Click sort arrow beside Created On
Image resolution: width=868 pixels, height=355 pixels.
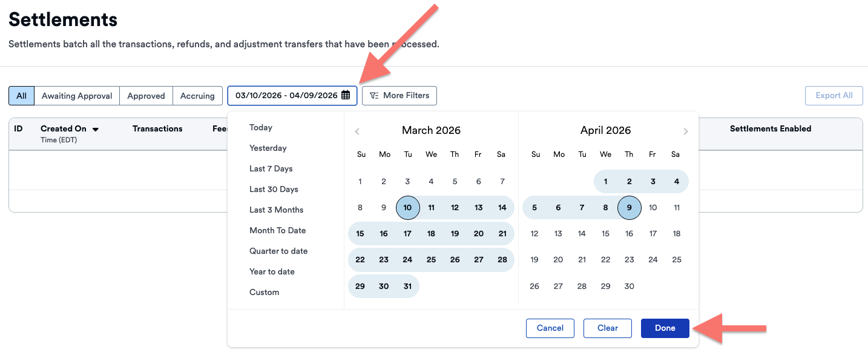96,129
